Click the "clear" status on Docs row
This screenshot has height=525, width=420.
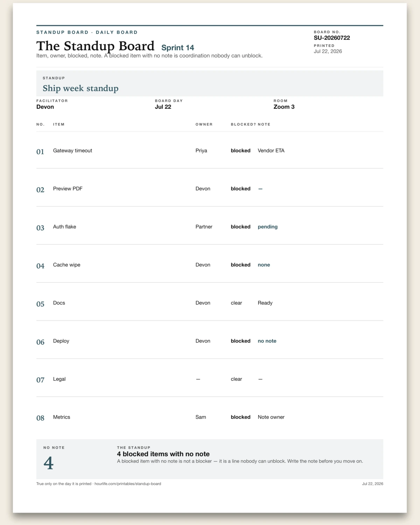(237, 303)
